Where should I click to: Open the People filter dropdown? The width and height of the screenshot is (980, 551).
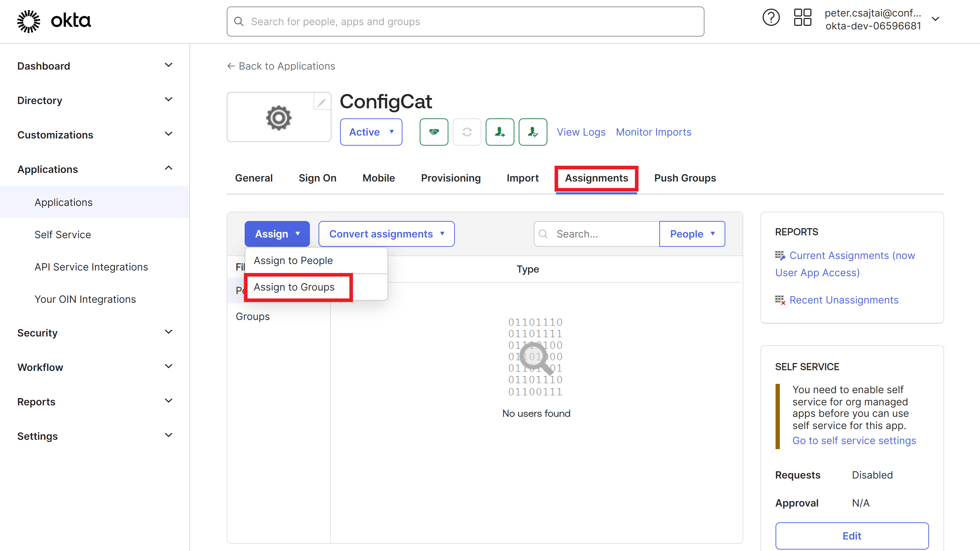[692, 234]
